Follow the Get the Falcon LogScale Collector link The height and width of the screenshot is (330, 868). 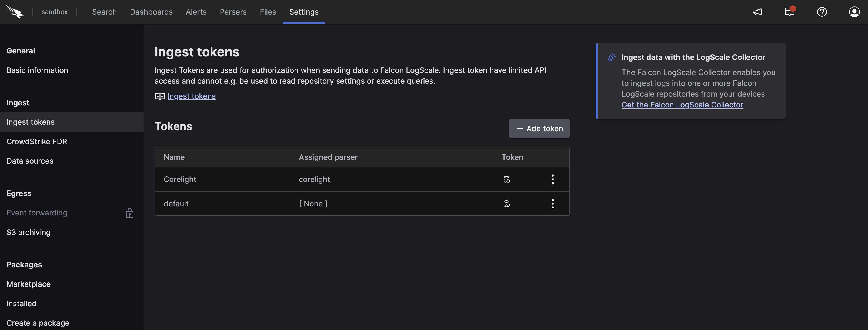pyautogui.click(x=682, y=105)
